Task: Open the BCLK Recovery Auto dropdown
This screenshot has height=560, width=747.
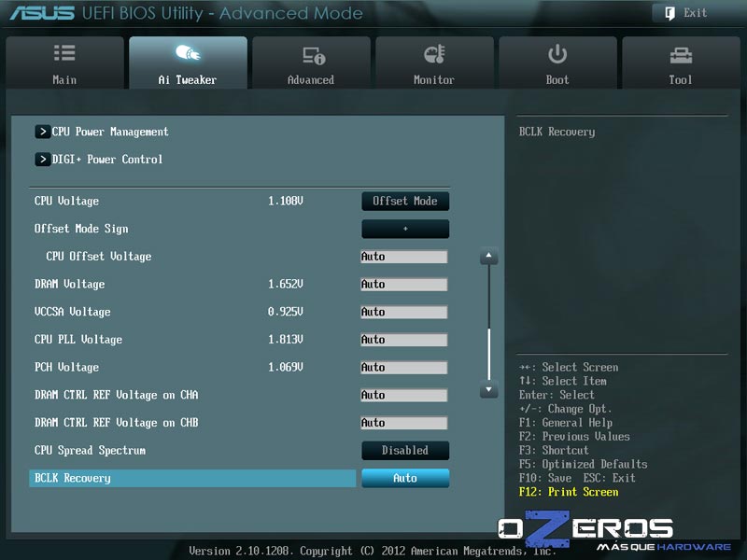Action: click(405, 478)
